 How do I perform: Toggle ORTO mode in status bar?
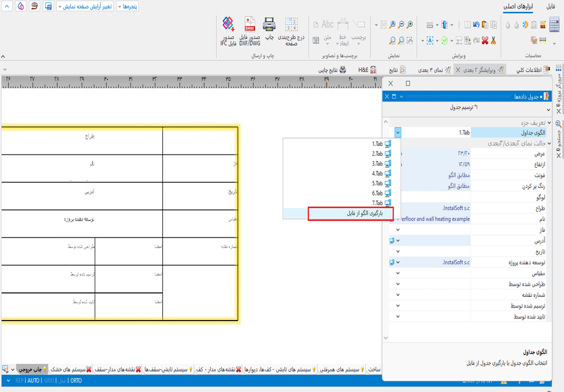pyautogui.click(x=76, y=381)
